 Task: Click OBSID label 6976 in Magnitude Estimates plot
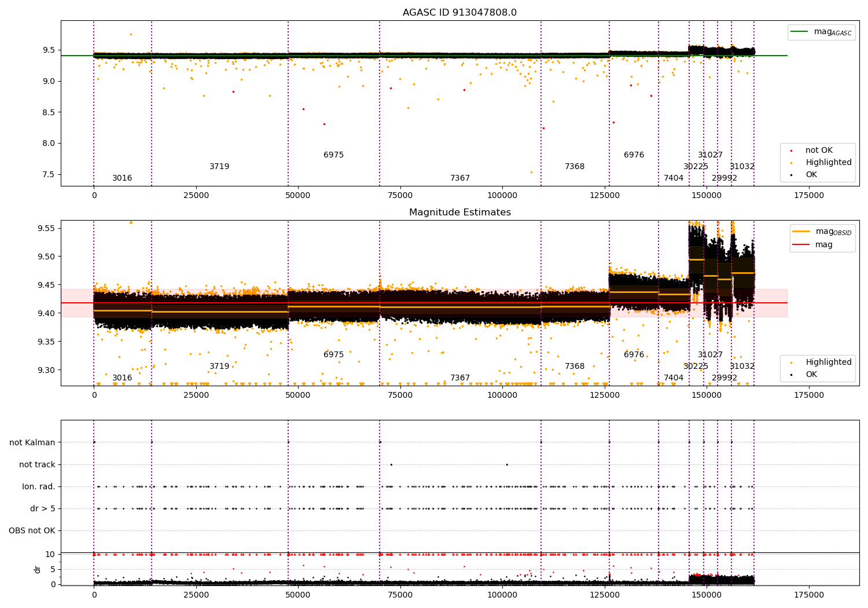pyautogui.click(x=634, y=355)
